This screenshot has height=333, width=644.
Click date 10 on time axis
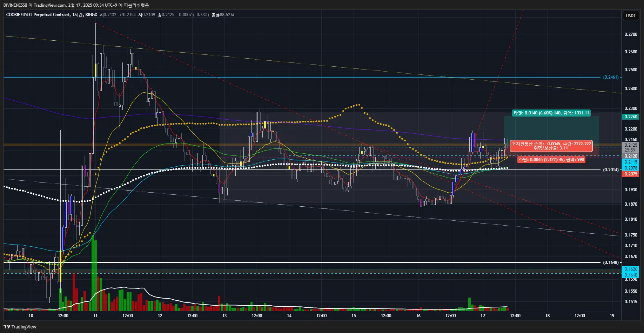point(31,316)
